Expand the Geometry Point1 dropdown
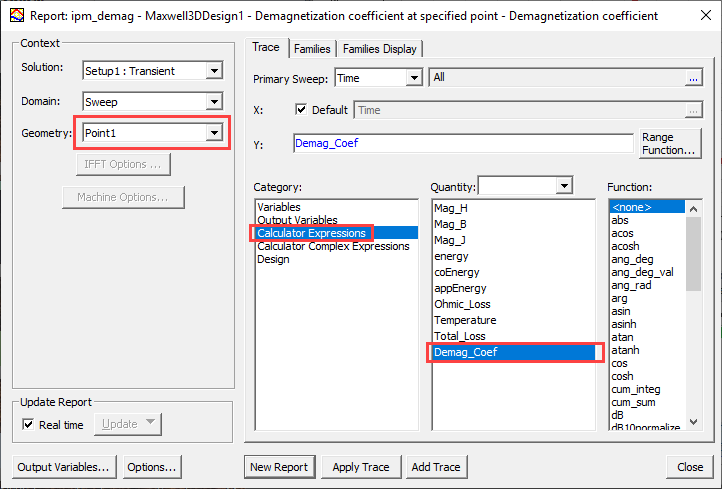Image resolution: width=722 pixels, height=489 pixels. [214, 133]
